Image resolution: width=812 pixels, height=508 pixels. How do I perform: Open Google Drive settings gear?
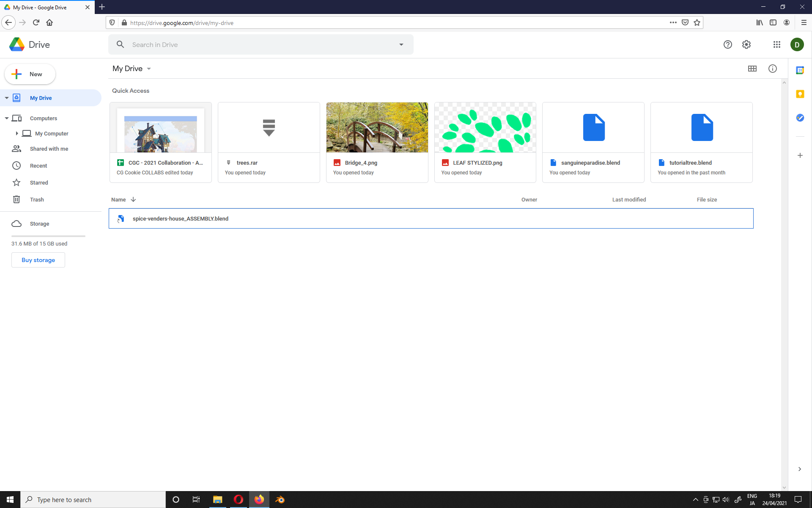coord(746,44)
